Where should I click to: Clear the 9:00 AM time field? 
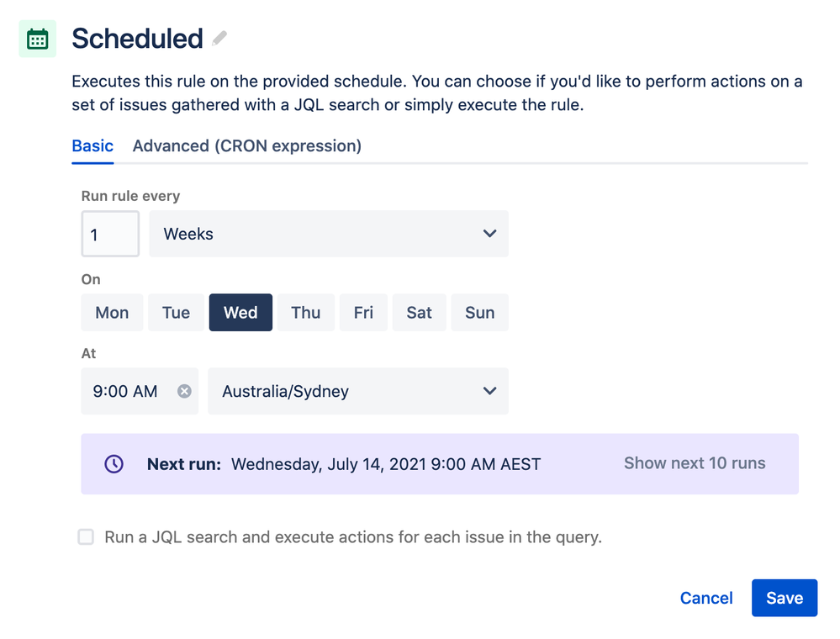184,391
